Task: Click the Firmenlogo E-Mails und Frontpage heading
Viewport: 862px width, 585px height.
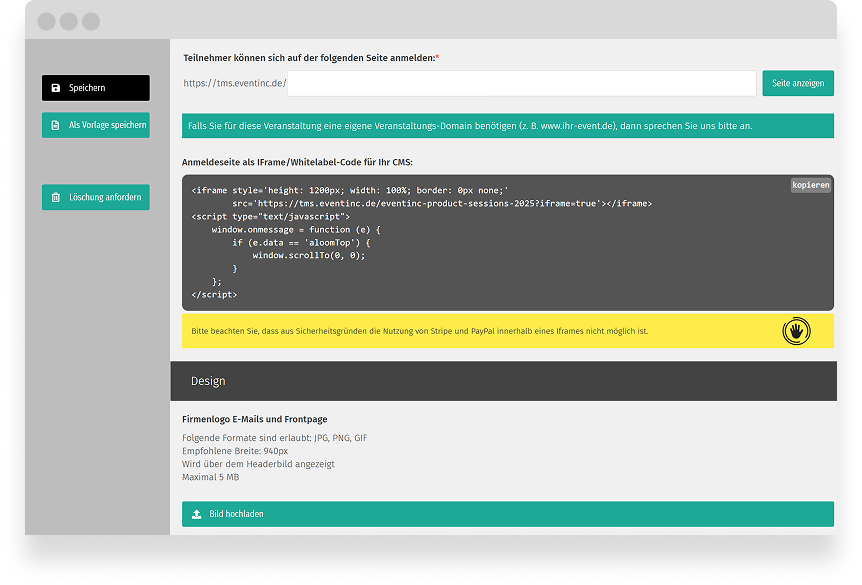Action: tap(254, 419)
